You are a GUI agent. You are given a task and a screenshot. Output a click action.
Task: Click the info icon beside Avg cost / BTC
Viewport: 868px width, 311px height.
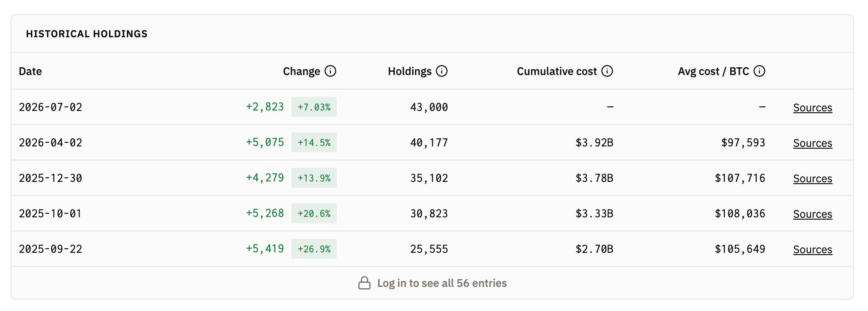(x=759, y=71)
